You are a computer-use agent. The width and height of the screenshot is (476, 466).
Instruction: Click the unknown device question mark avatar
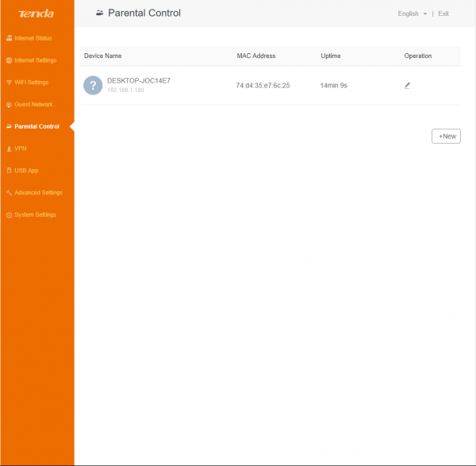(x=93, y=86)
